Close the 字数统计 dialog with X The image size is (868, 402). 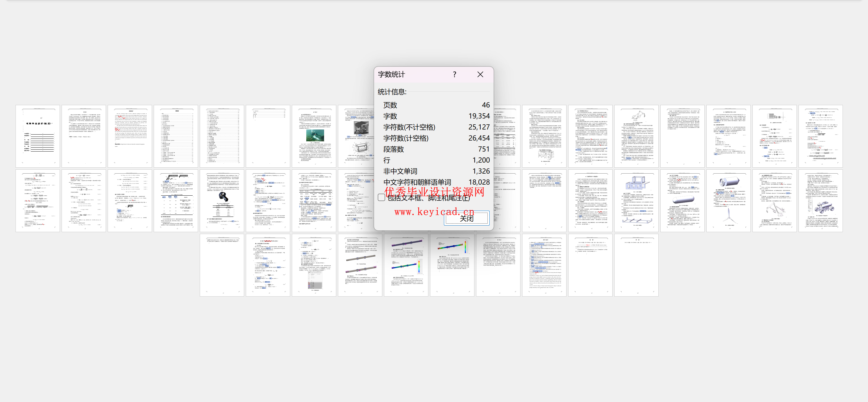point(480,74)
